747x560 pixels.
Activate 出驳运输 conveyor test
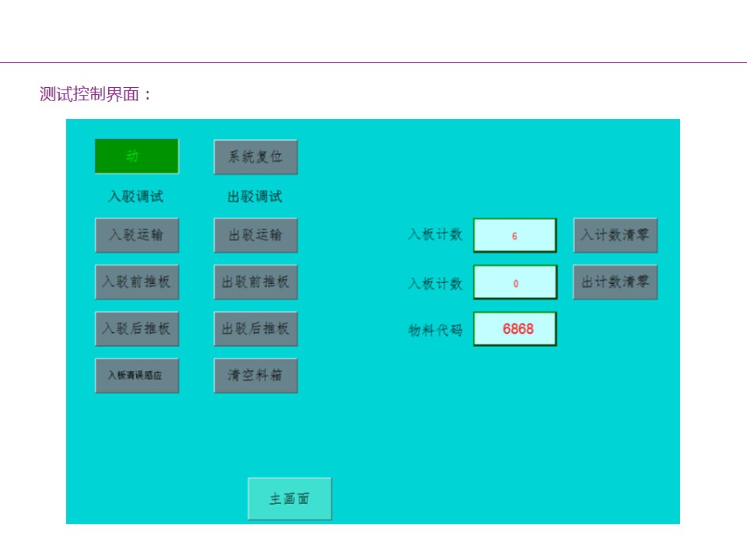tap(256, 235)
